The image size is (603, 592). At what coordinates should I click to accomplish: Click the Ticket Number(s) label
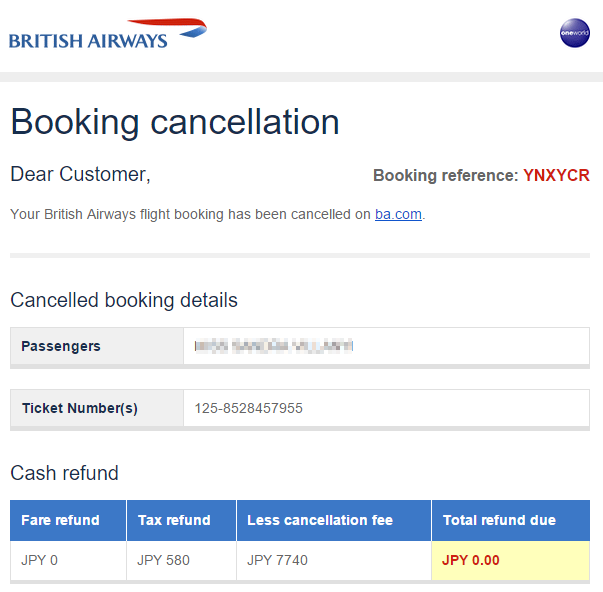tap(80, 408)
